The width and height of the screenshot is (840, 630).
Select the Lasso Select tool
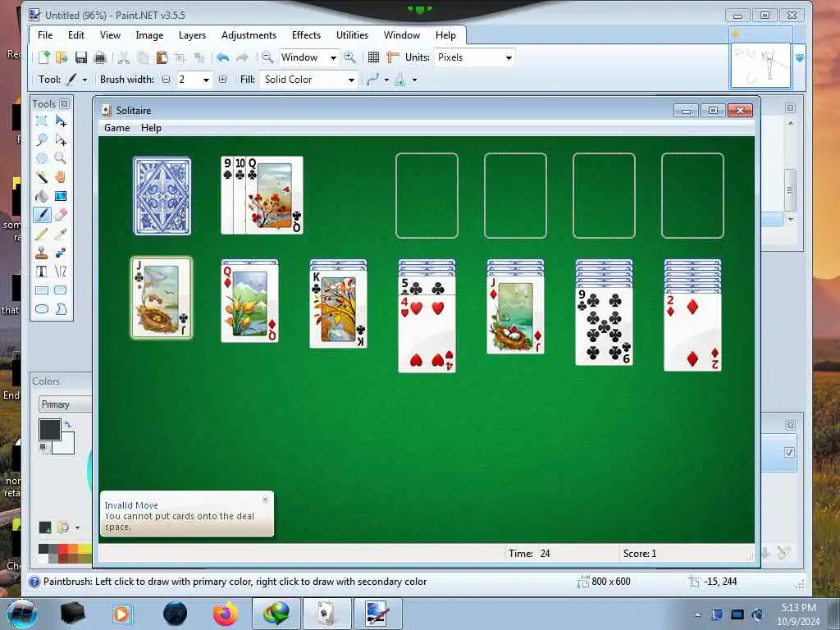(42, 139)
